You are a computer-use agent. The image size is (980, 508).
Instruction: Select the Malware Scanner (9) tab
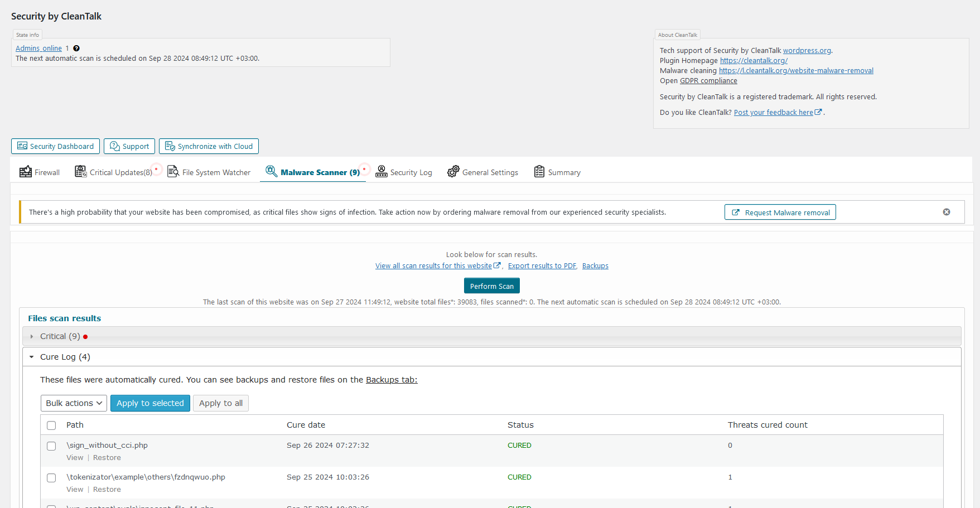tap(313, 172)
